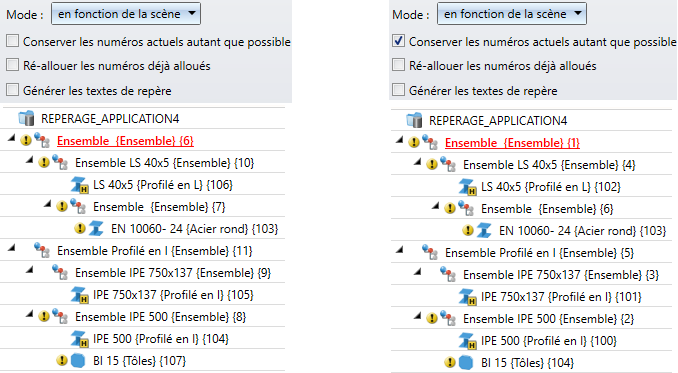Viewport: 678px width, 373px height.
Task: Open the right Mode dropdown
Action: coord(512,14)
